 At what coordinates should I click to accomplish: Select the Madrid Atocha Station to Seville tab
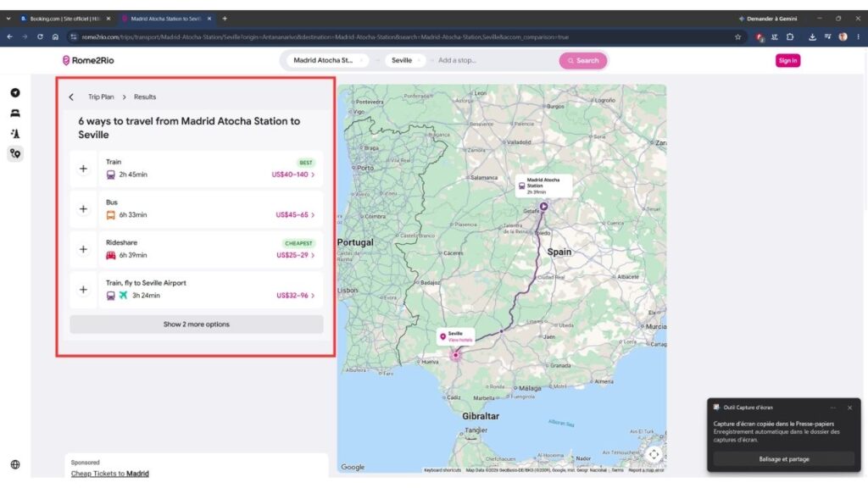[166, 19]
